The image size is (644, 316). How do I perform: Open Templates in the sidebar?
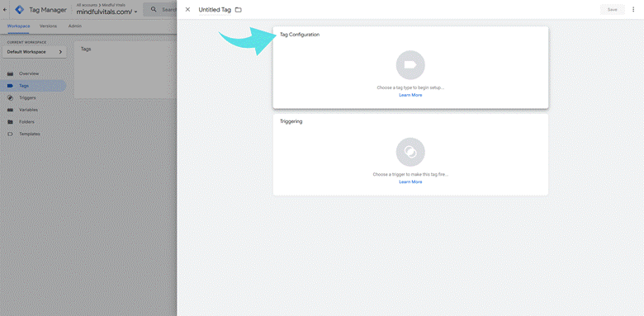(29, 134)
